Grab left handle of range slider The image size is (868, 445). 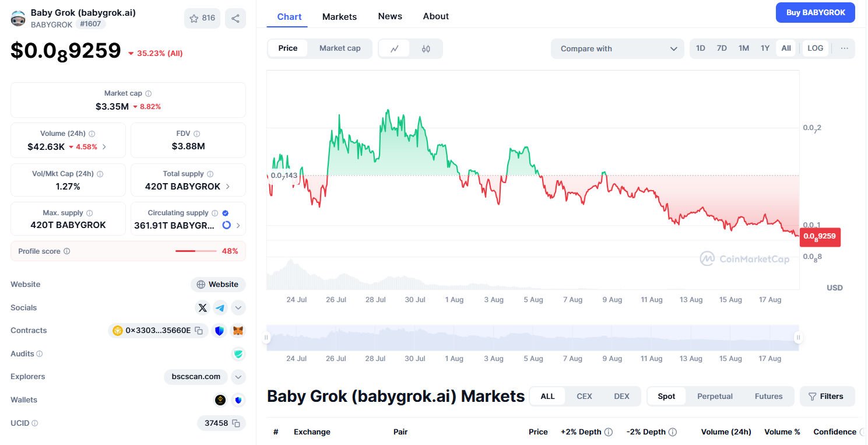pos(266,338)
